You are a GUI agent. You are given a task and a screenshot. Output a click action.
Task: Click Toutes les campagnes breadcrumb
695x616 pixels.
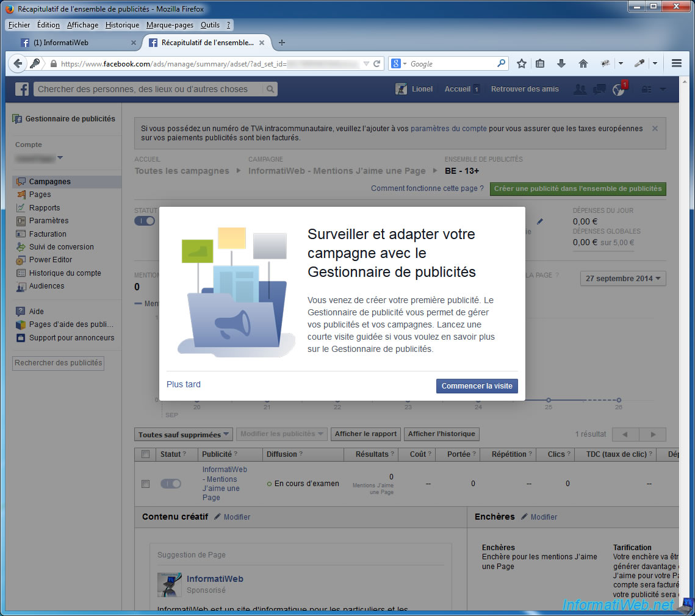click(x=182, y=171)
